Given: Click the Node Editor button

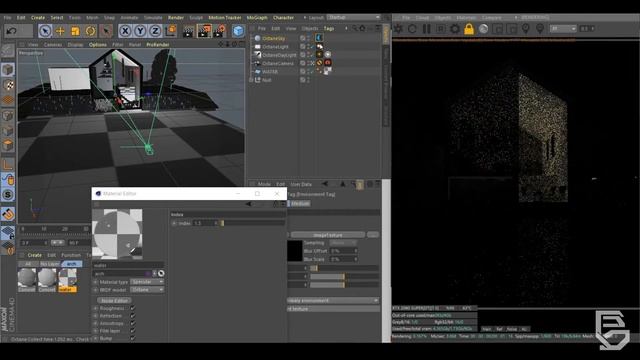Looking at the screenshot, I should tap(114, 300).
